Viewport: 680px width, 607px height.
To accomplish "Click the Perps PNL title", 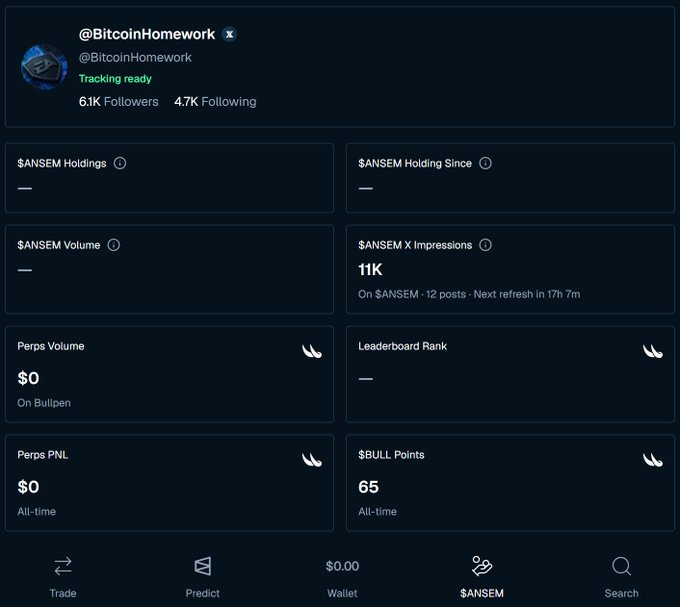I will (x=42, y=455).
